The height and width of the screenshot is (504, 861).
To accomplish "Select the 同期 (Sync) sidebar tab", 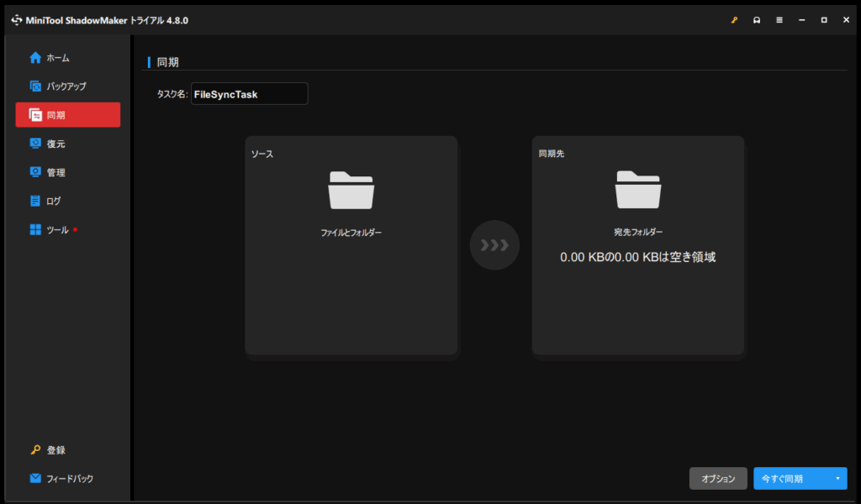I will (x=67, y=115).
